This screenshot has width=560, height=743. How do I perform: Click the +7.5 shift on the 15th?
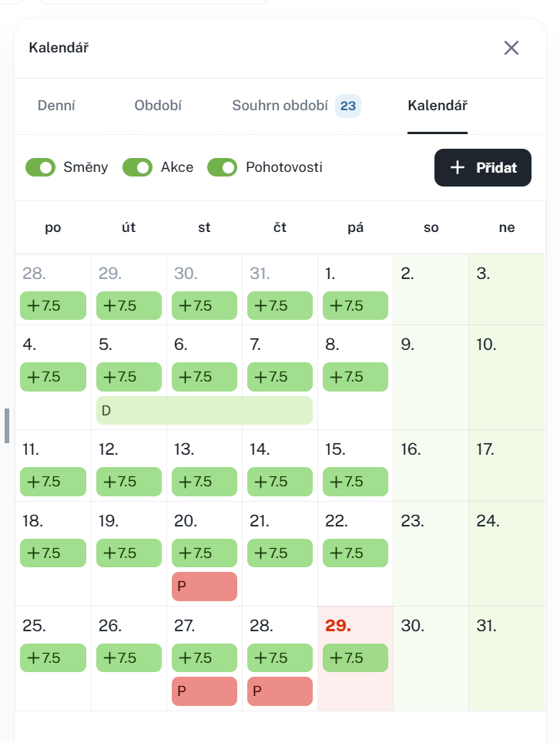click(x=355, y=482)
